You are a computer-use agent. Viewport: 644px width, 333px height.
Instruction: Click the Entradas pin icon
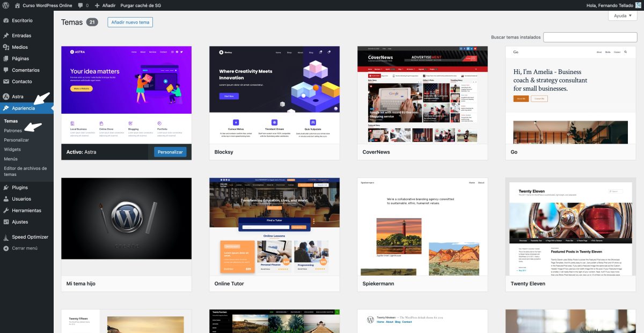click(x=6, y=35)
